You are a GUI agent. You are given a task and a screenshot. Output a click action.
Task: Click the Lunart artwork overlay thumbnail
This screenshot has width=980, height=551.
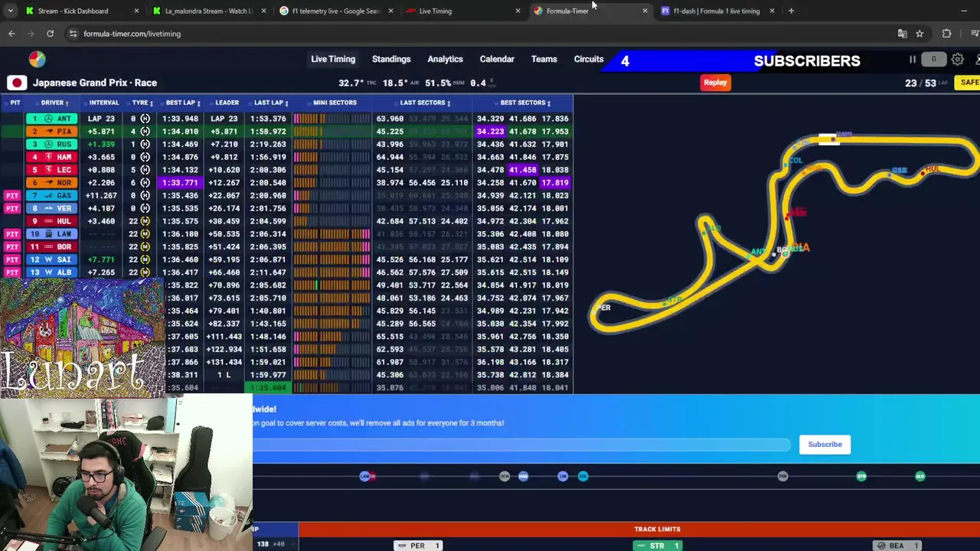pos(82,337)
